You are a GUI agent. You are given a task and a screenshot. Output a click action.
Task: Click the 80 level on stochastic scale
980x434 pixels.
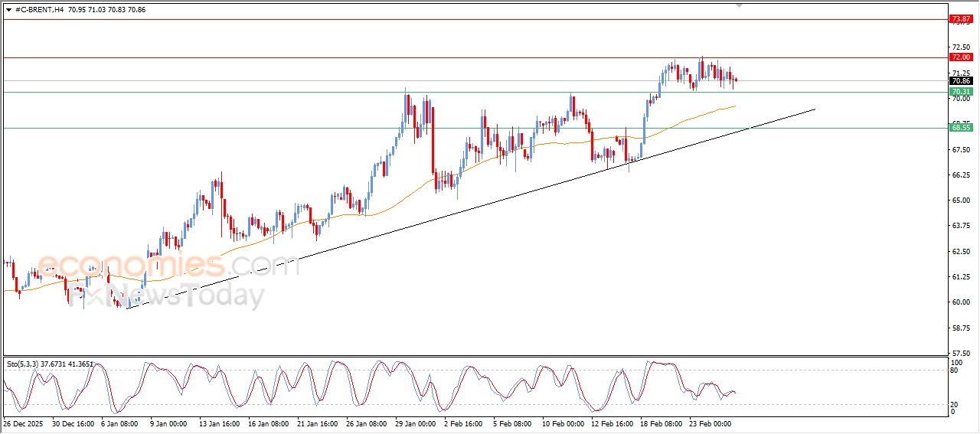pos(954,371)
